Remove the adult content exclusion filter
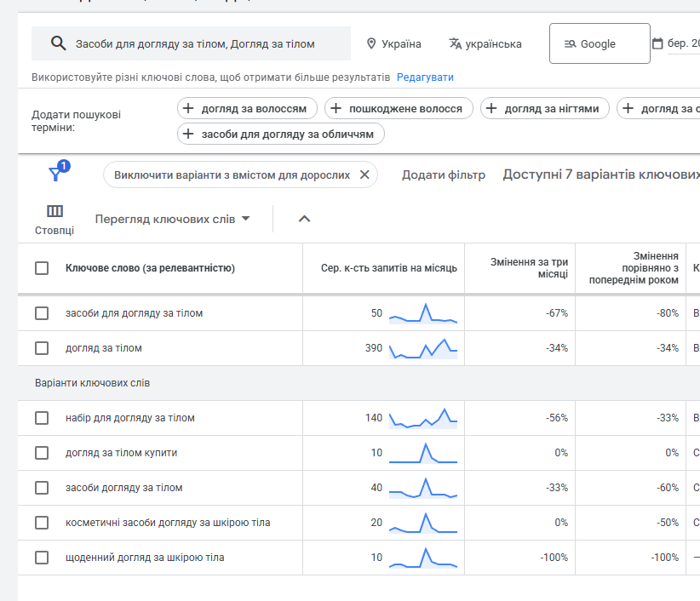This screenshot has width=700, height=601. pos(364,175)
